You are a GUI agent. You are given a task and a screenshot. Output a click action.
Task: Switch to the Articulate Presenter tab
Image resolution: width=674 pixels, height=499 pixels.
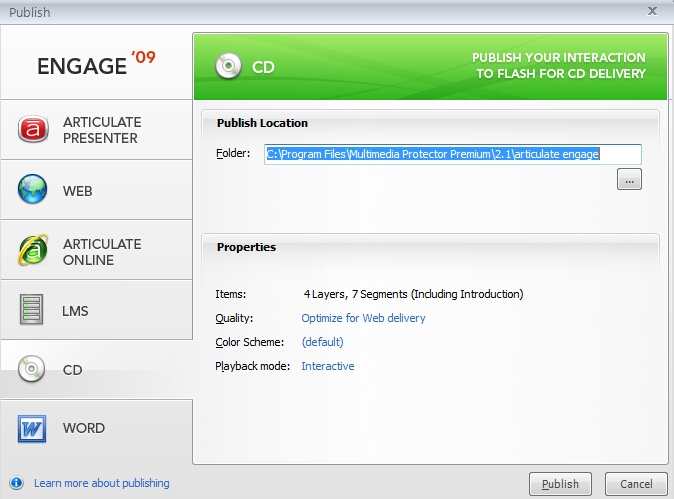click(102, 130)
